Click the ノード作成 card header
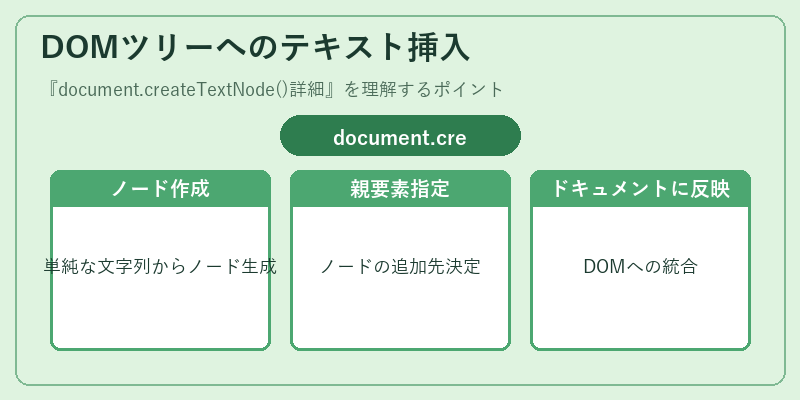 160,189
